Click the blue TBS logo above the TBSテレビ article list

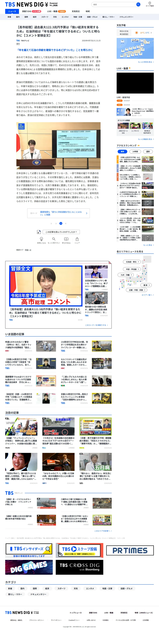(x=9, y=493)
